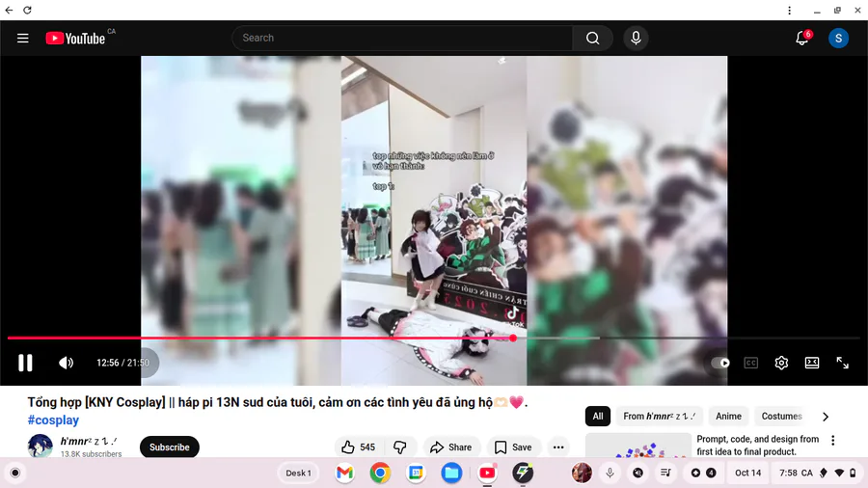This screenshot has width=868, height=488.
Task: Switch player to theater mode
Action: [811, 363]
